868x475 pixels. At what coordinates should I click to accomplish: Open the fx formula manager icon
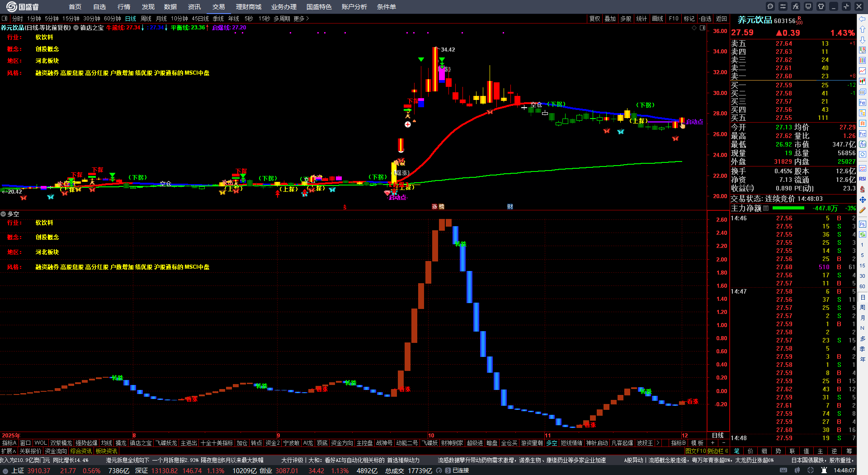[796, 6]
